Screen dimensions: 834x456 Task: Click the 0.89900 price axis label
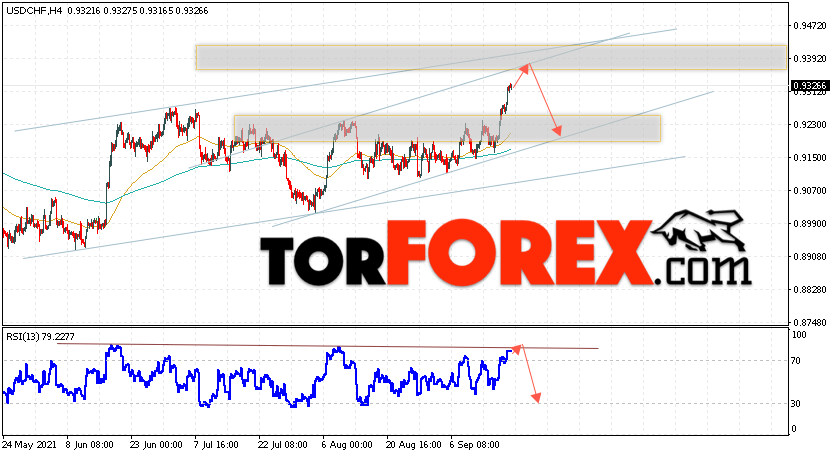point(810,223)
